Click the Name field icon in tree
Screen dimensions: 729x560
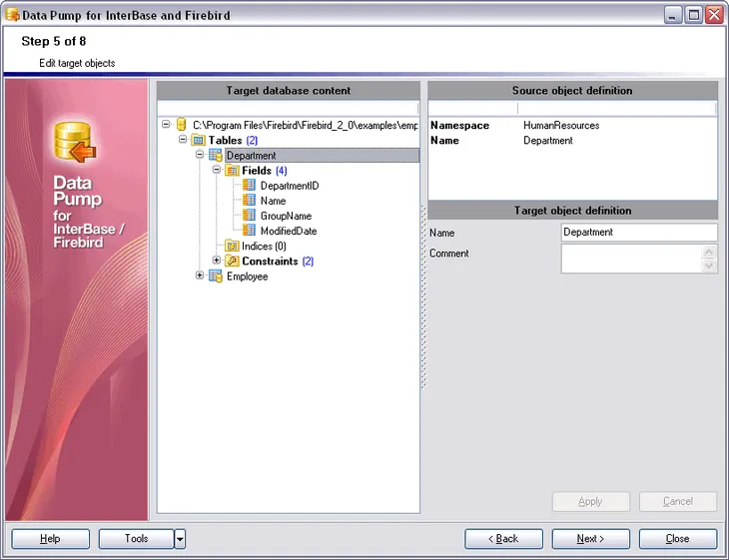click(x=249, y=201)
